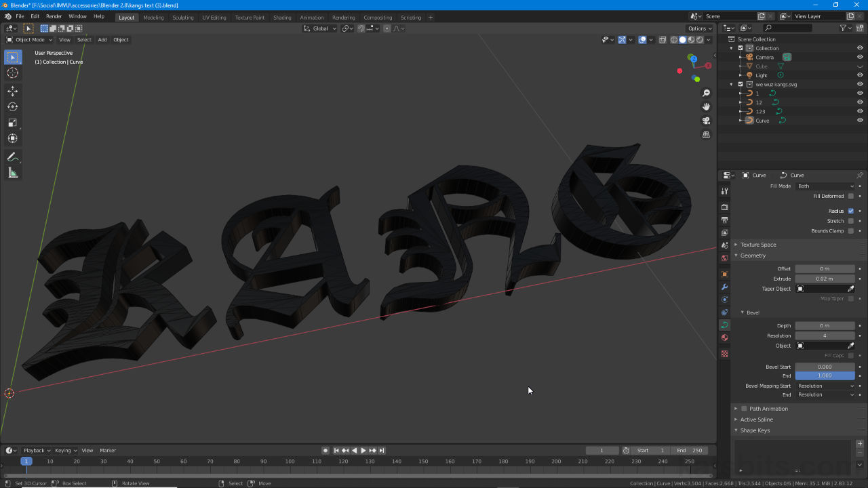This screenshot has width=868, height=488.
Task: Activate the Transform tool
Action: click(13, 138)
